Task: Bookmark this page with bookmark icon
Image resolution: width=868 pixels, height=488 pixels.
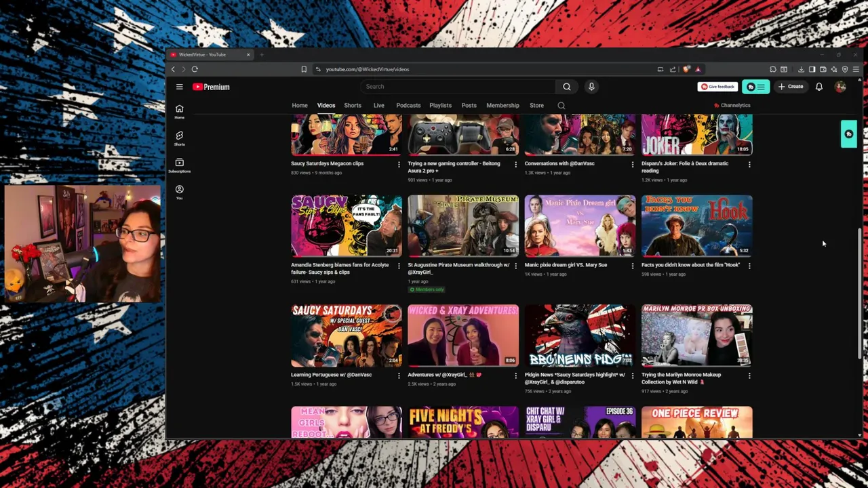Action: click(304, 69)
